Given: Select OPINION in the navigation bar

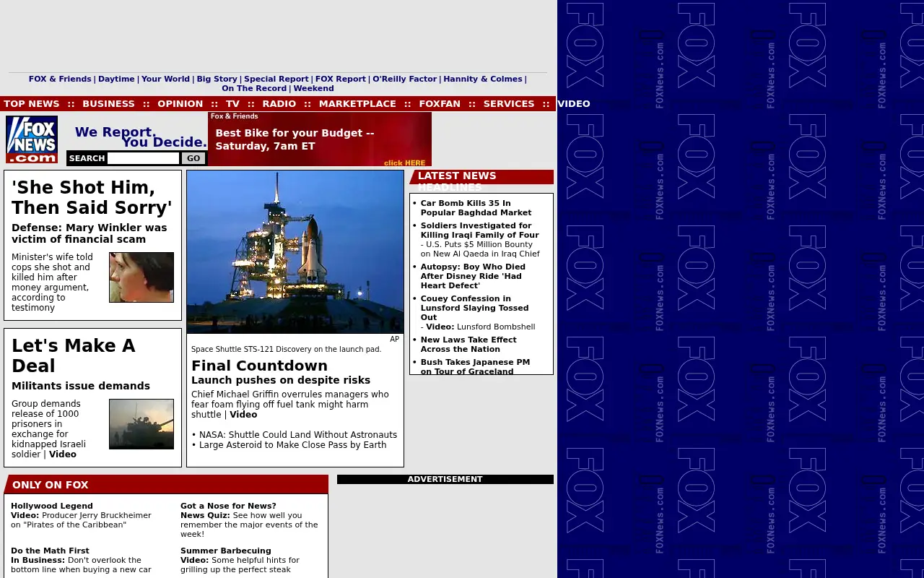Looking at the screenshot, I should click(x=180, y=104).
